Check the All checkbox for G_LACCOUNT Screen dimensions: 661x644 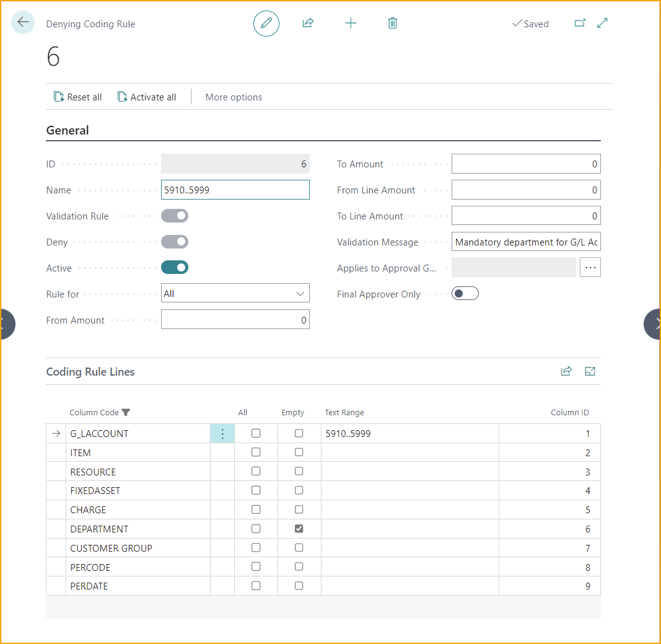[x=256, y=433]
